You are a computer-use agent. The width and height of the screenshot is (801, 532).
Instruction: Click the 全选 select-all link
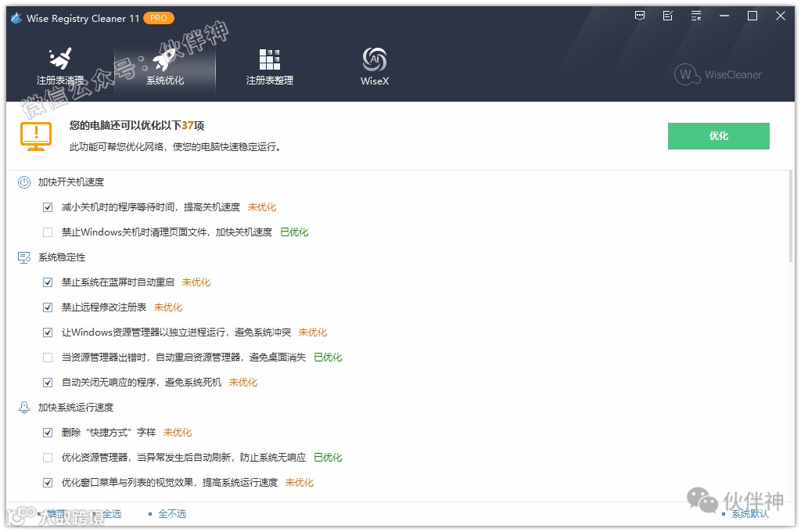(112, 513)
